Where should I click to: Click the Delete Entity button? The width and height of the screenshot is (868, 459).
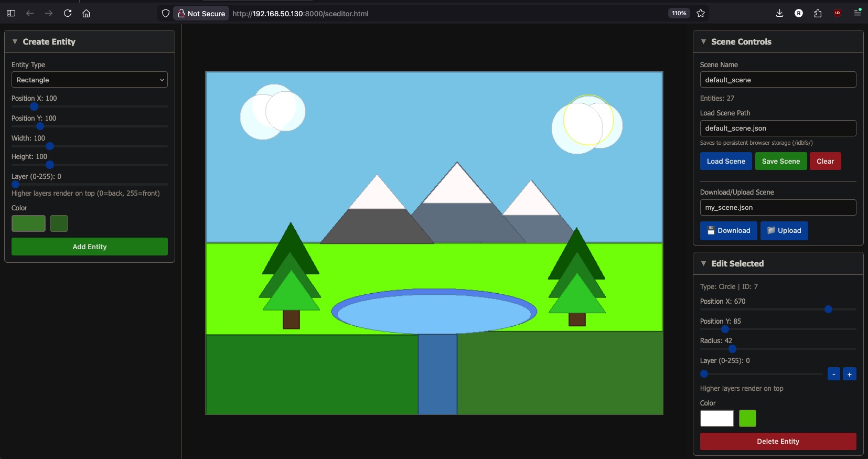coord(778,441)
